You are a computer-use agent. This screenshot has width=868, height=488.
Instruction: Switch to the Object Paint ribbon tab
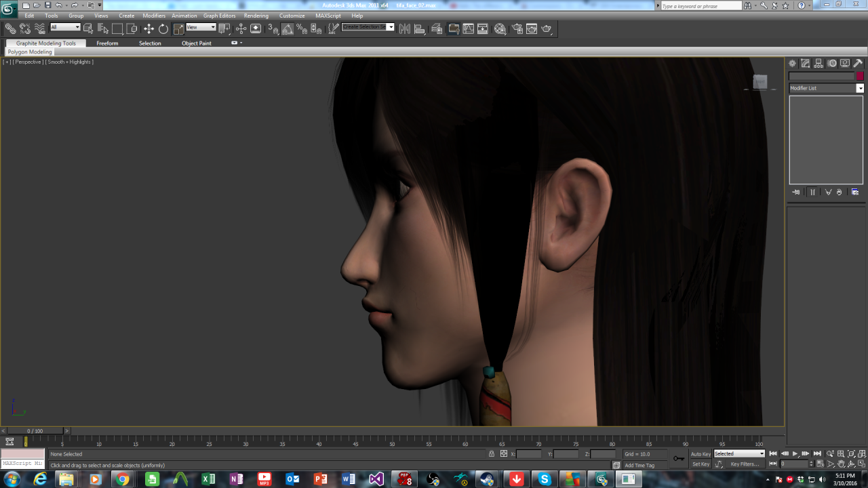tap(197, 43)
